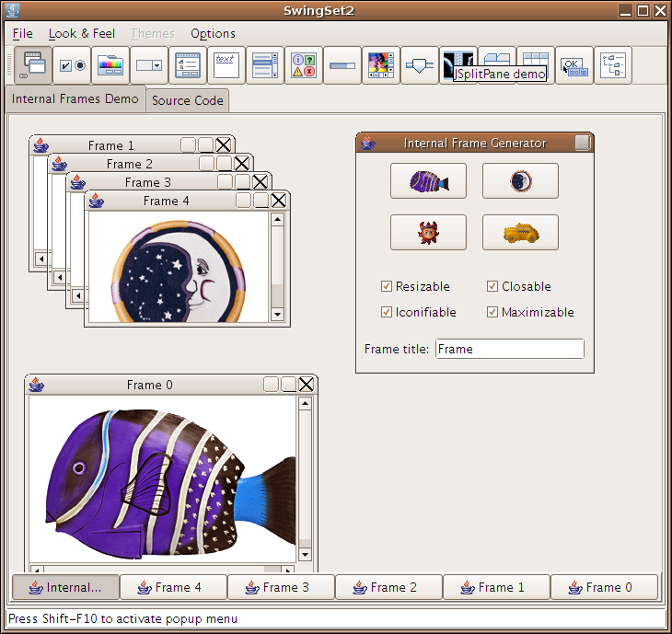Click Java cup icon on Frame 0 title
The width and height of the screenshot is (672, 634).
37,385
